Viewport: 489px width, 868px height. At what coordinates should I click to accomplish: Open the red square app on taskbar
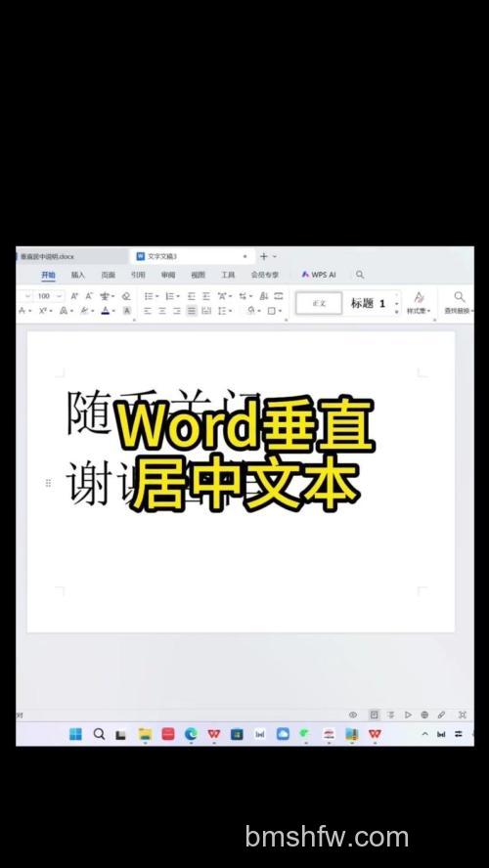168,734
